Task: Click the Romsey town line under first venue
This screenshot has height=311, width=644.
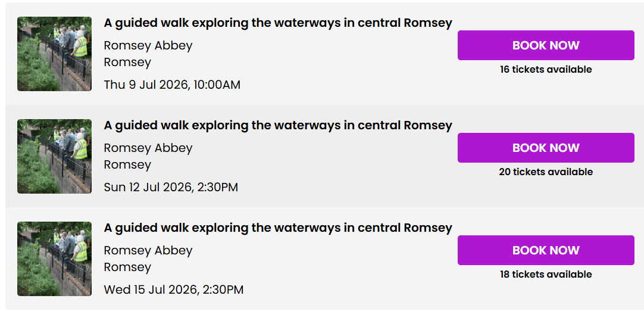Action: tap(128, 63)
